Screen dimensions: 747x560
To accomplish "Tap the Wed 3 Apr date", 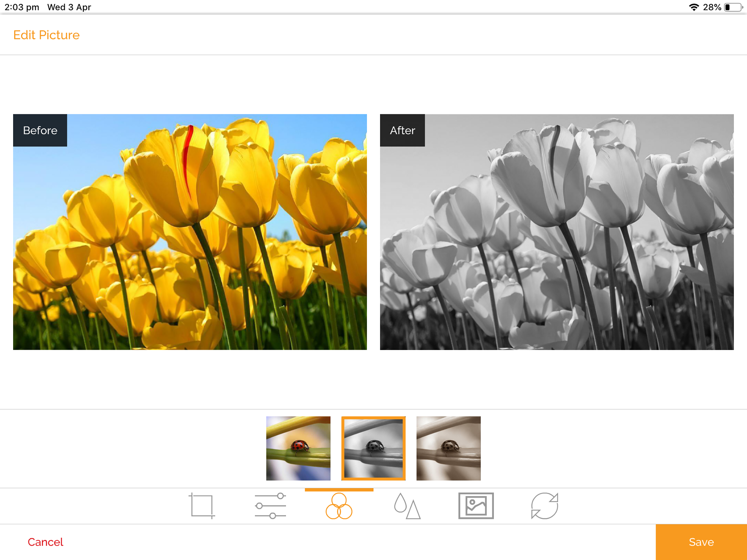I will click(x=69, y=7).
